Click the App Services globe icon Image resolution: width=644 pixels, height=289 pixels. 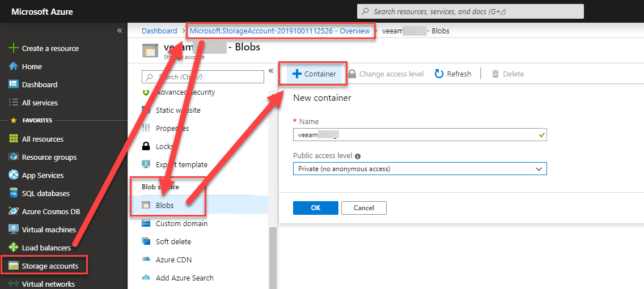click(14, 175)
